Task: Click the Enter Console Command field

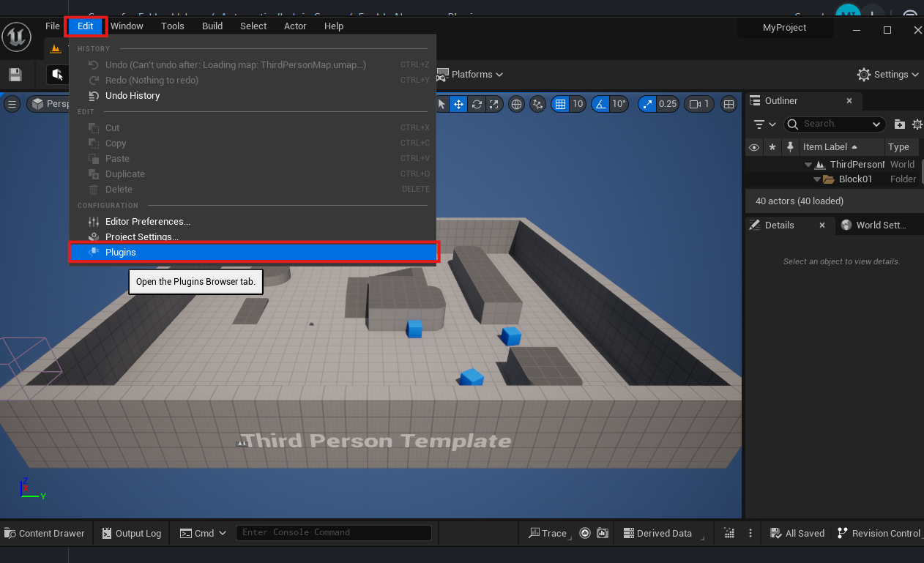Action: [333, 532]
